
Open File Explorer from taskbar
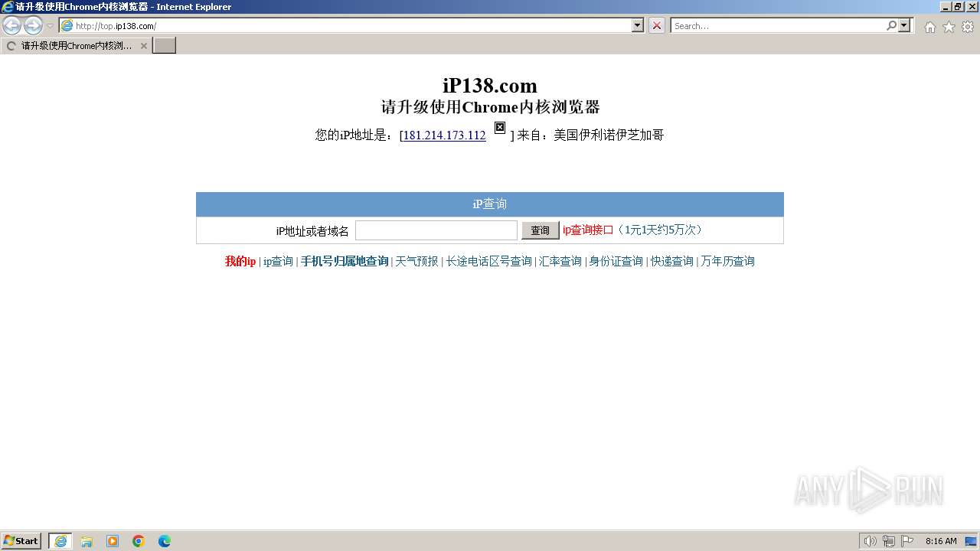tap(87, 541)
